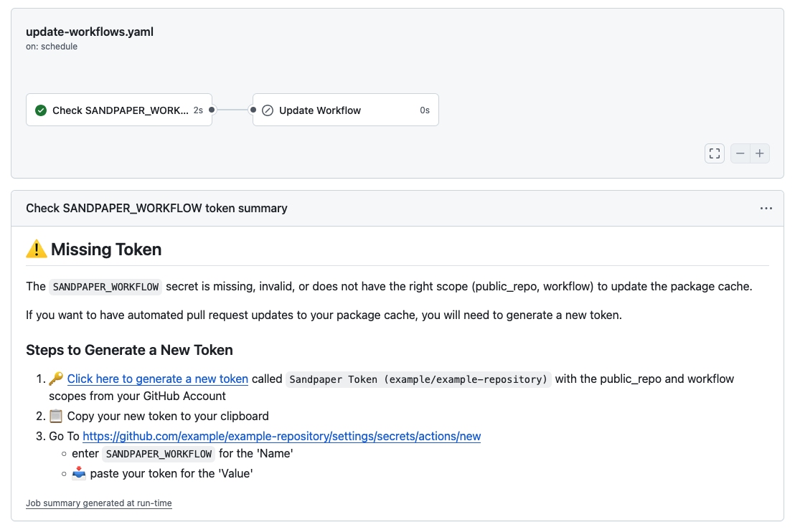
Task: Open the repository secrets settings URL
Action: [282, 436]
